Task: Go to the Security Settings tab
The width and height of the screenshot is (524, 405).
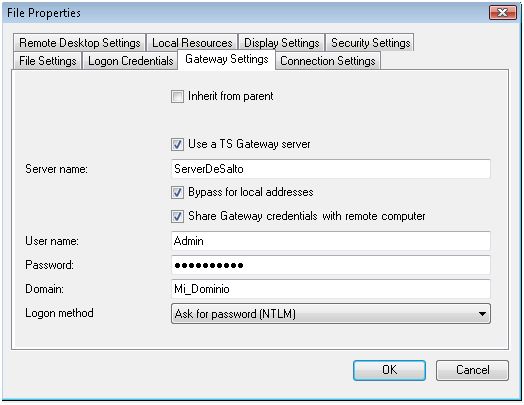Action: 370,43
